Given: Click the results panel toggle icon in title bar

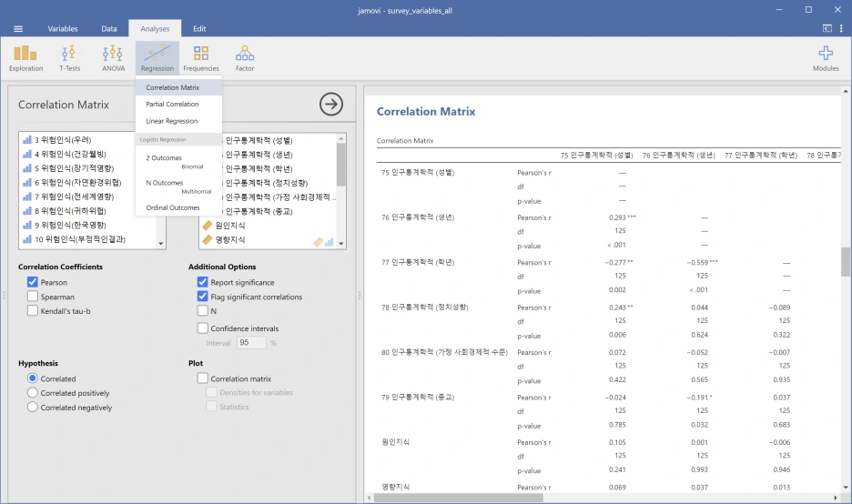Looking at the screenshot, I should tap(827, 28).
